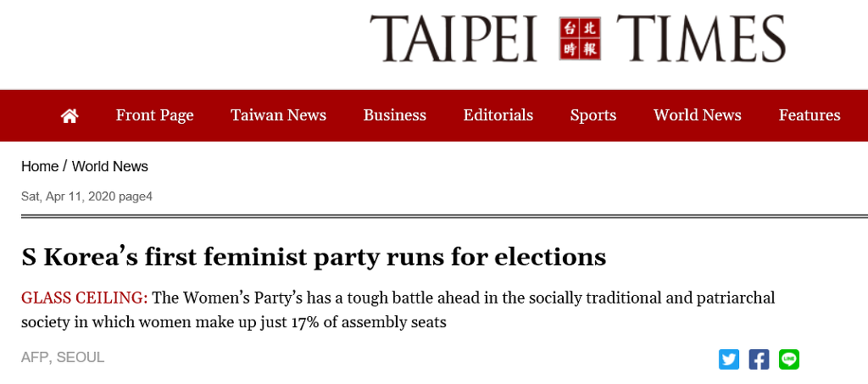868x384 pixels.
Task: Select the Features menu item
Action: 809,115
